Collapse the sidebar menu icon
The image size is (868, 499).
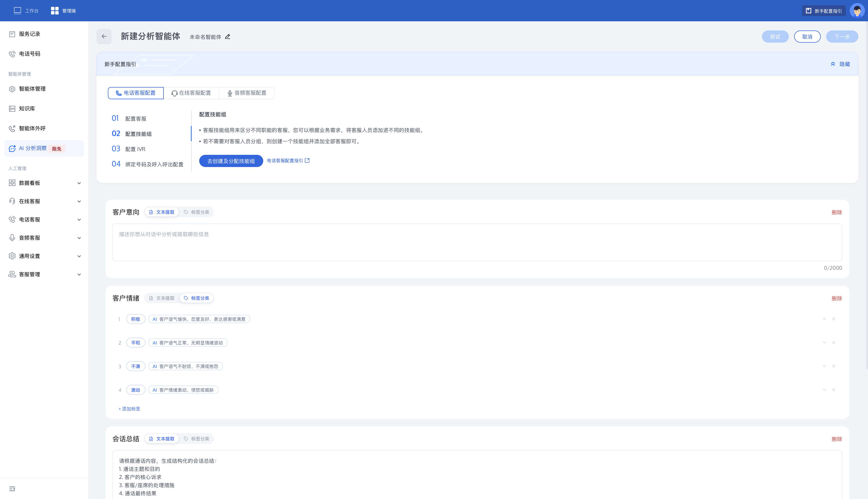(x=12, y=489)
